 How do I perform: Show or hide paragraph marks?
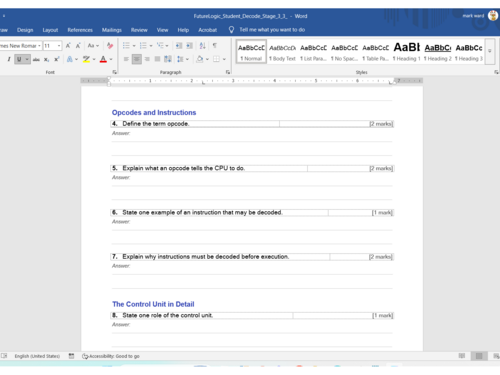tap(215, 46)
